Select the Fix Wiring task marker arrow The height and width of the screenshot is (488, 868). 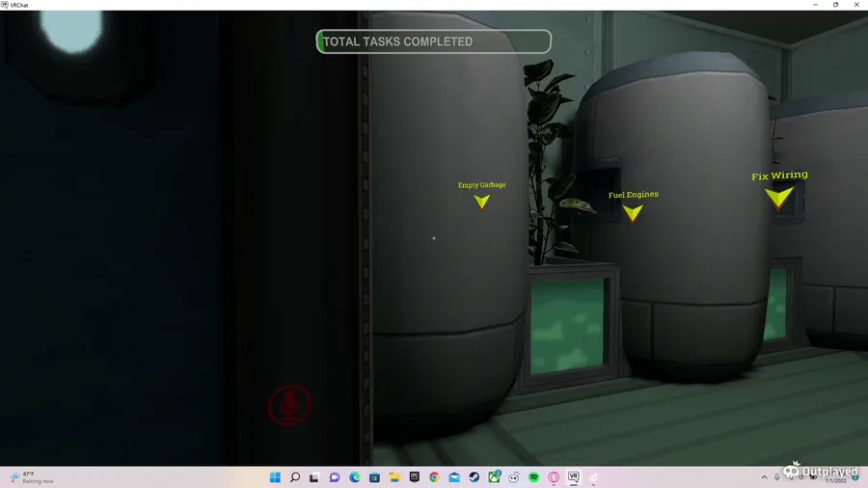click(779, 198)
